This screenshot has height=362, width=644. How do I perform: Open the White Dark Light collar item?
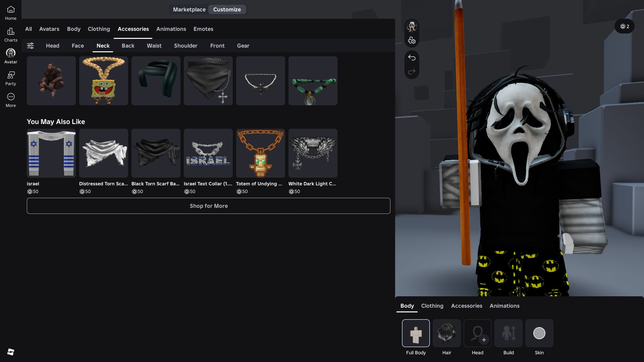[313, 153]
